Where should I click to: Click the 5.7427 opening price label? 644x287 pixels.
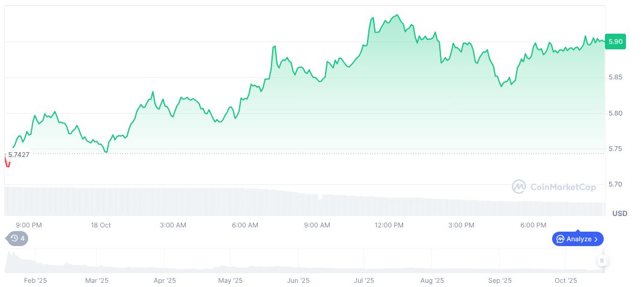point(19,155)
